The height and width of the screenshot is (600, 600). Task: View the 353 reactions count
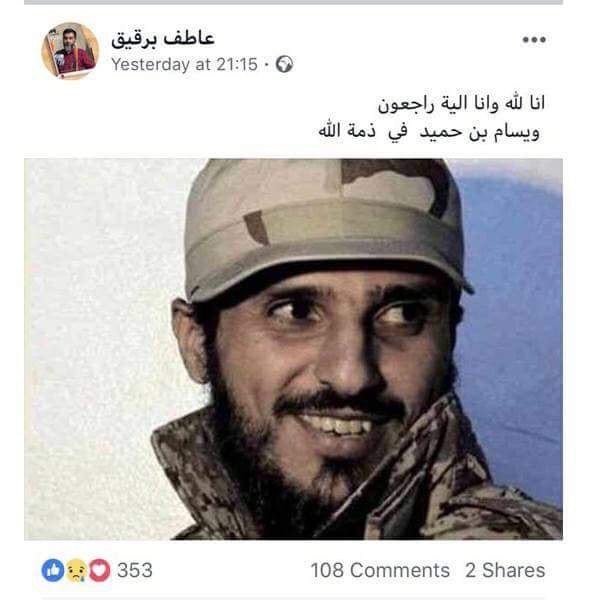coord(135,570)
